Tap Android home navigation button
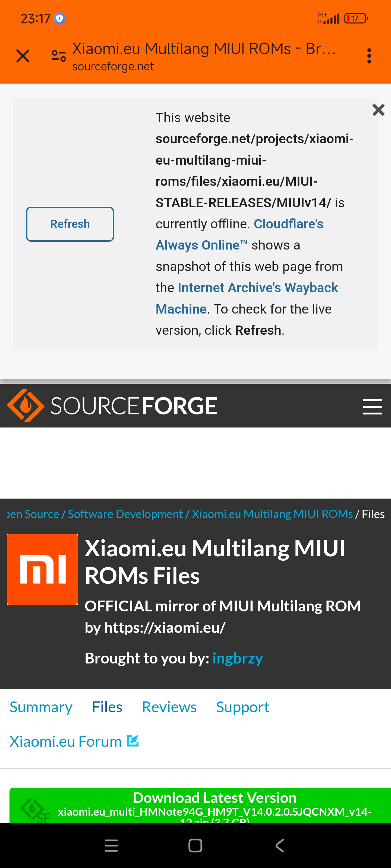The image size is (391, 868). (x=195, y=845)
